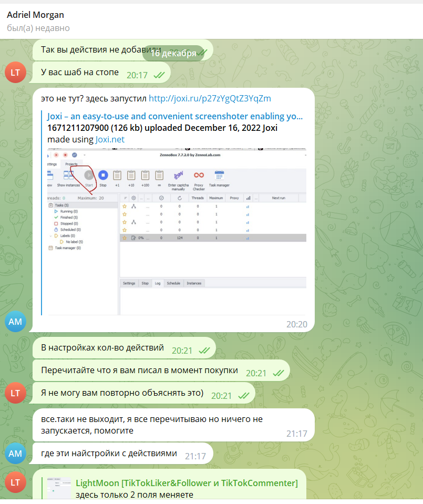Click the "16 декабря" date badge
The height and width of the screenshot is (504, 423).
(x=173, y=53)
